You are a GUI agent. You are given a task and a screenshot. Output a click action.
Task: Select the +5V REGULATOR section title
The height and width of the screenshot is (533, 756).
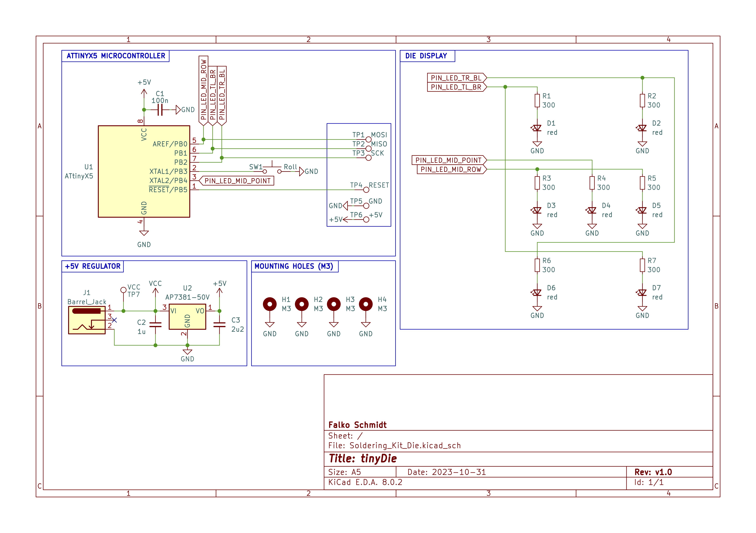pos(93,266)
